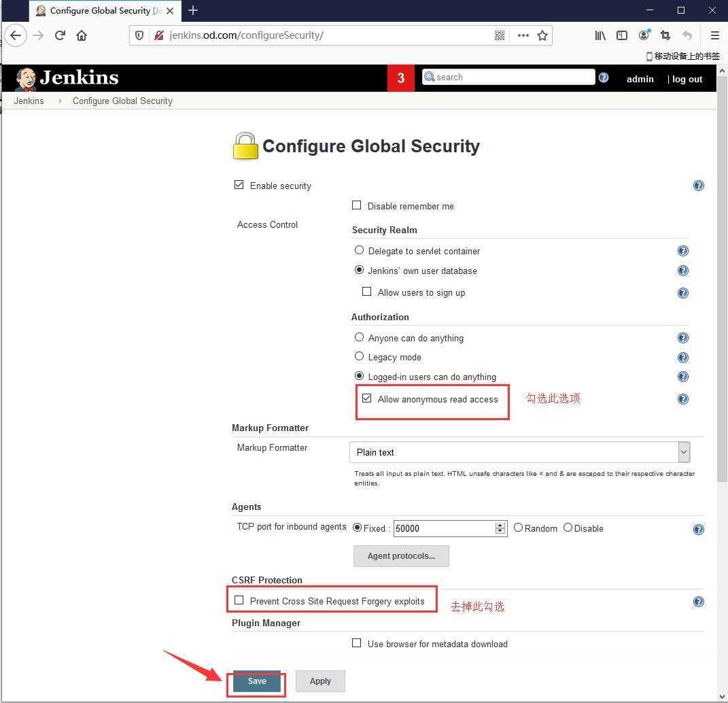The height and width of the screenshot is (703, 728).
Task: Select Disable TCP port radio
Action: coord(568,528)
